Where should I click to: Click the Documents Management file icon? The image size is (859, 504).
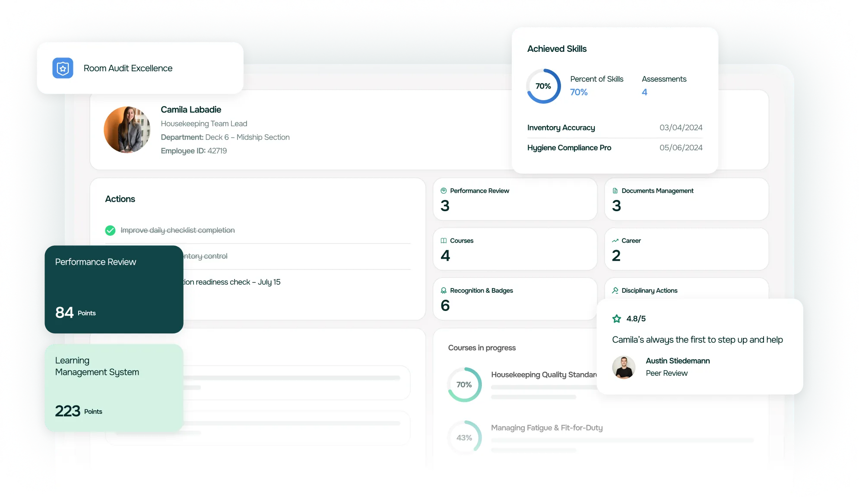[x=615, y=191]
